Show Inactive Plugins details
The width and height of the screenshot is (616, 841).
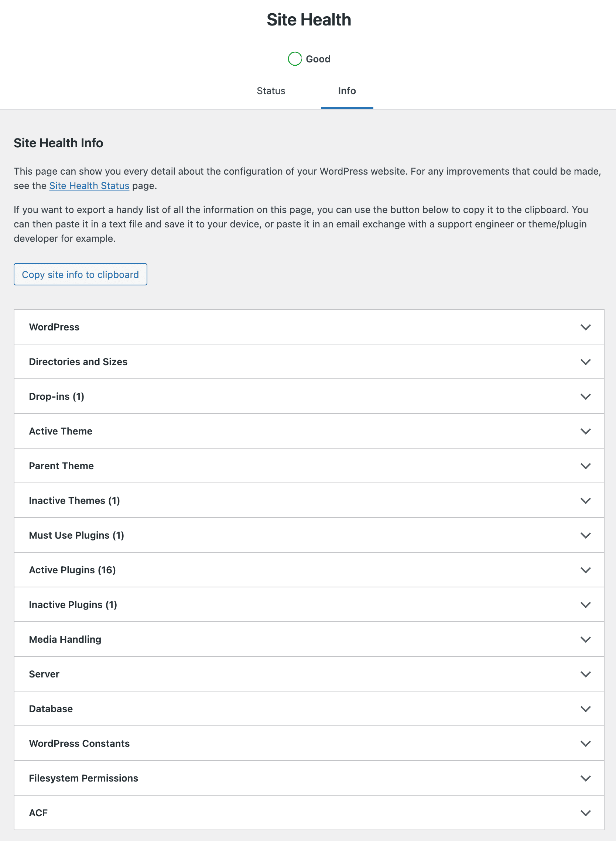pos(308,604)
